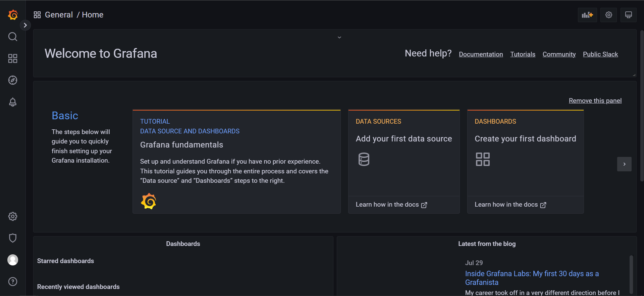
Task: Click the Grafana logo in the sidebar
Action: pos(13,15)
